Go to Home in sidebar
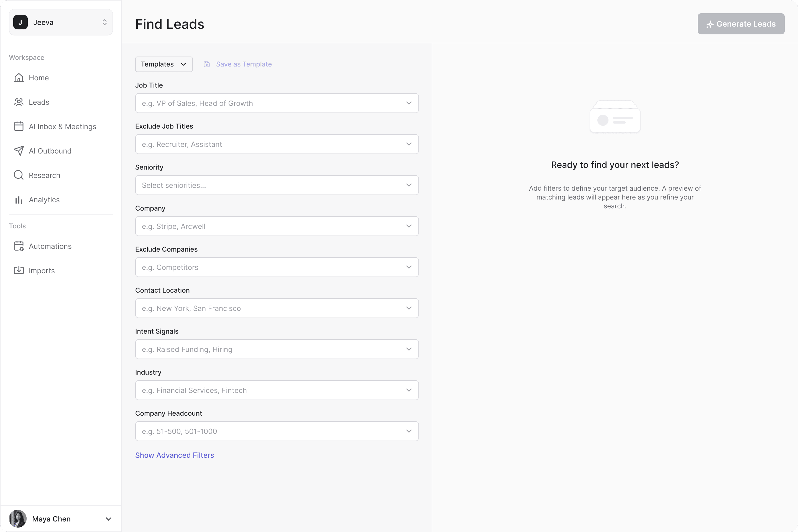Image resolution: width=798 pixels, height=532 pixels. click(x=39, y=78)
